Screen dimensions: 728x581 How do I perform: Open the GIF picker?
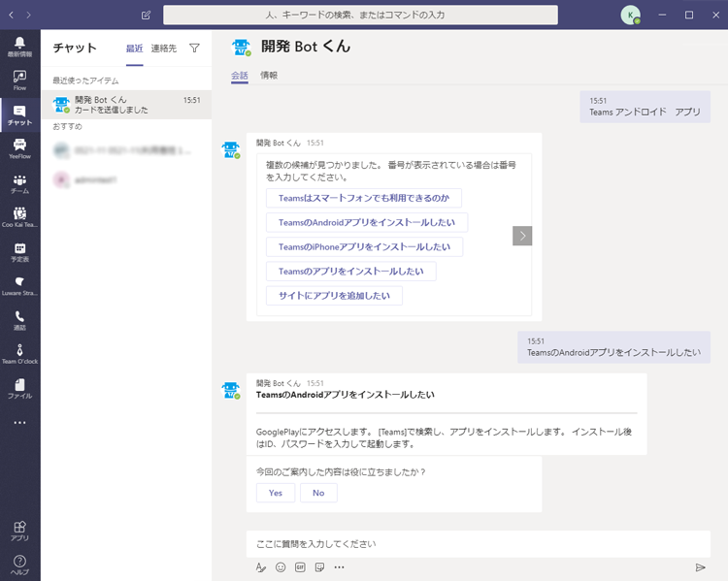[x=300, y=567]
